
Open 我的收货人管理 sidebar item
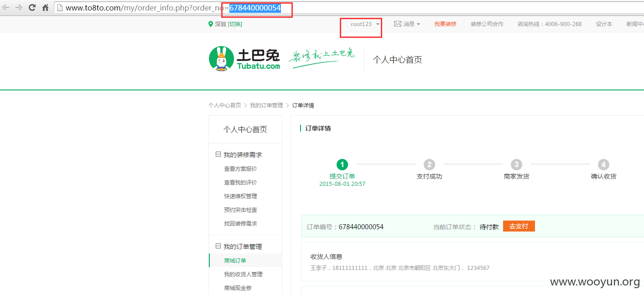[x=243, y=274]
